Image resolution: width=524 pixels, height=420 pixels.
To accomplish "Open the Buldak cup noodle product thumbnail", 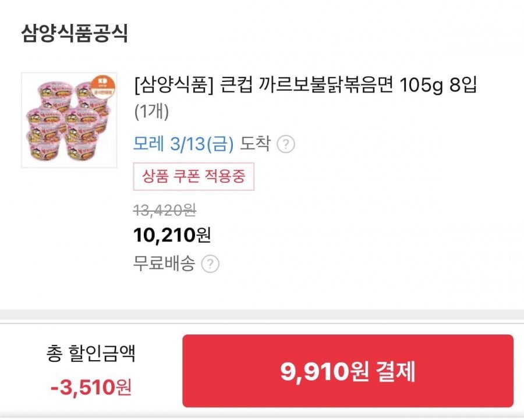I will point(68,120).
